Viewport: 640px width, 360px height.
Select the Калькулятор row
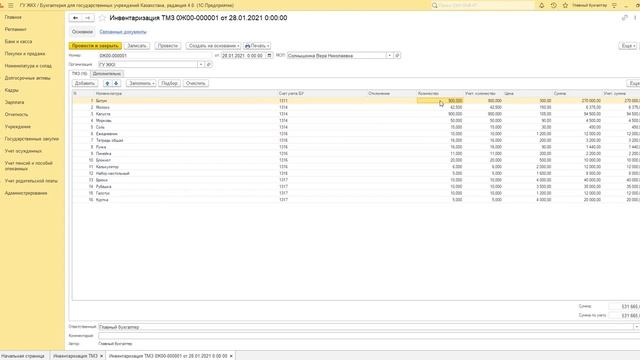[355, 167]
